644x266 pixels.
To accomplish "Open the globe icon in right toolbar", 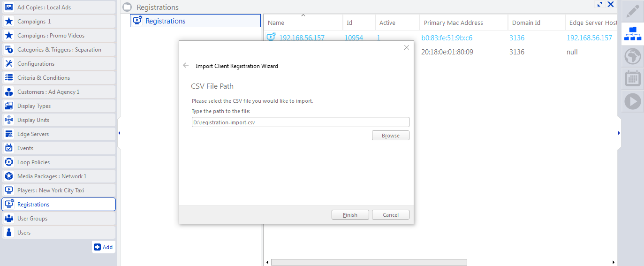I will (x=632, y=56).
